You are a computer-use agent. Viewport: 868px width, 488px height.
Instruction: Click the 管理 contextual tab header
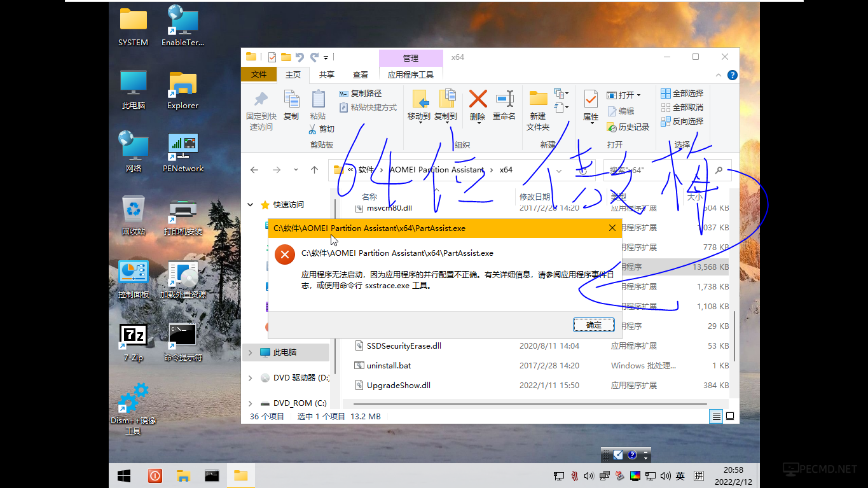[x=411, y=58]
